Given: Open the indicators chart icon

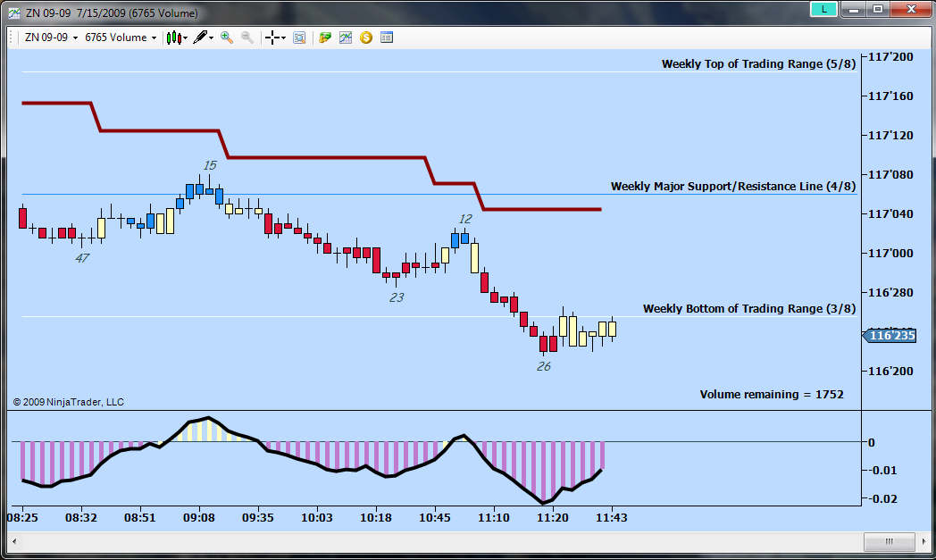Looking at the screenshot, I should pos(346,38).
